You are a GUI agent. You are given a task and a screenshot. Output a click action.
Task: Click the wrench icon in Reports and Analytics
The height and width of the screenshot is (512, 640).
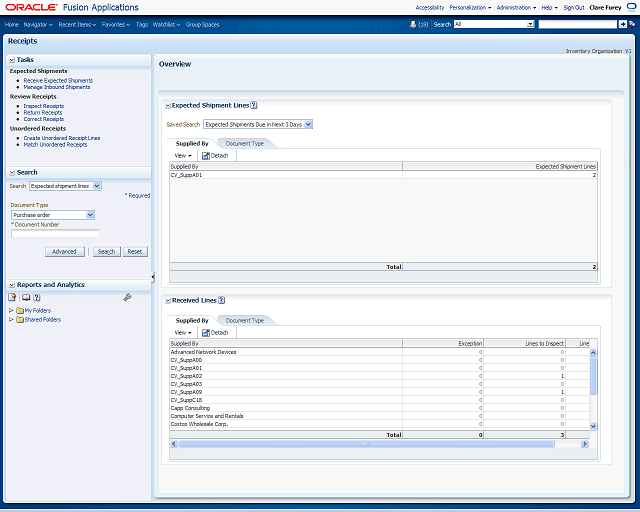tap(127, 297)
